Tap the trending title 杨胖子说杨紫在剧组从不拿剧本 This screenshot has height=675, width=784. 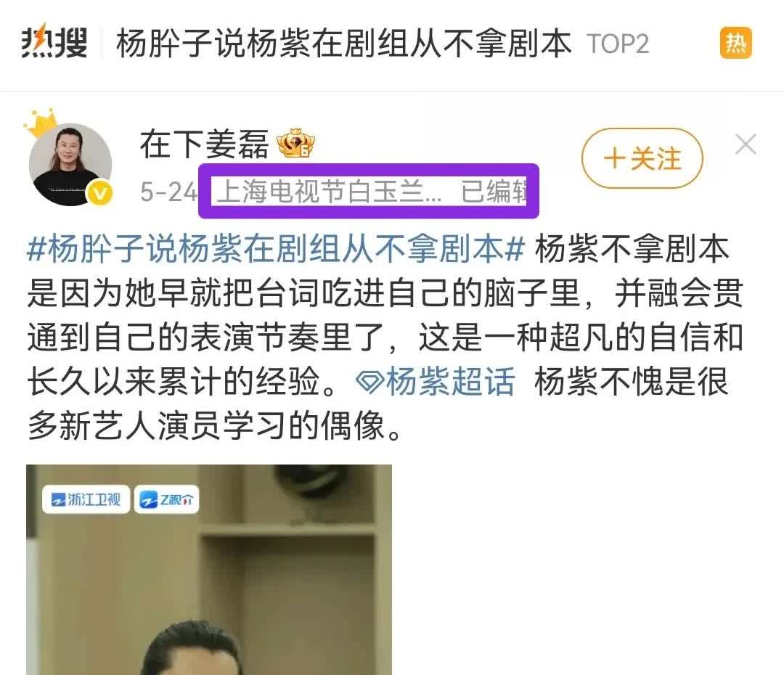pos(343,43)
